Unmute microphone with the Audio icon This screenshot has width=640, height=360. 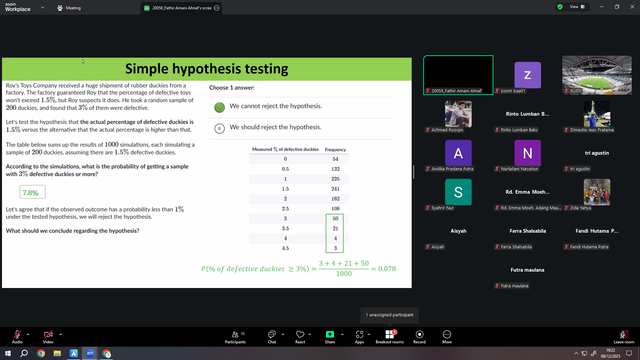pos(17,335)
